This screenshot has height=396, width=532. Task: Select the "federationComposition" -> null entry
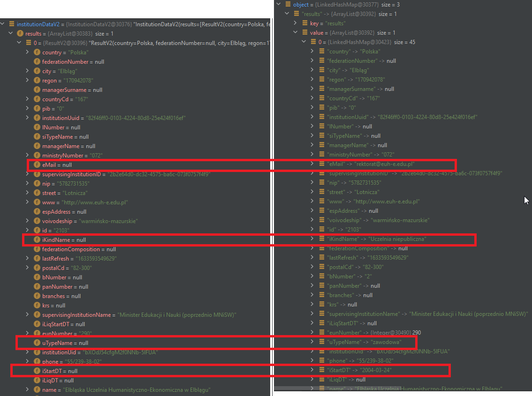pos(403,248)
